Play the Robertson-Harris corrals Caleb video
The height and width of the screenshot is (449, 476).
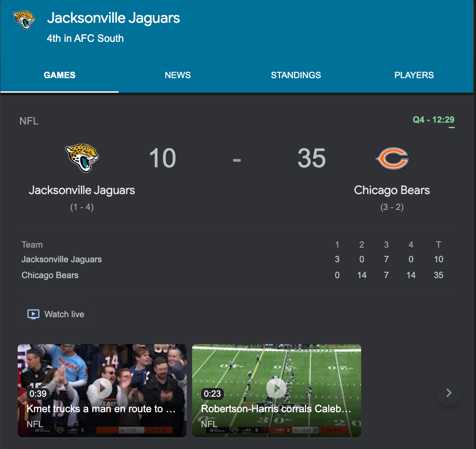click(276, 388)
